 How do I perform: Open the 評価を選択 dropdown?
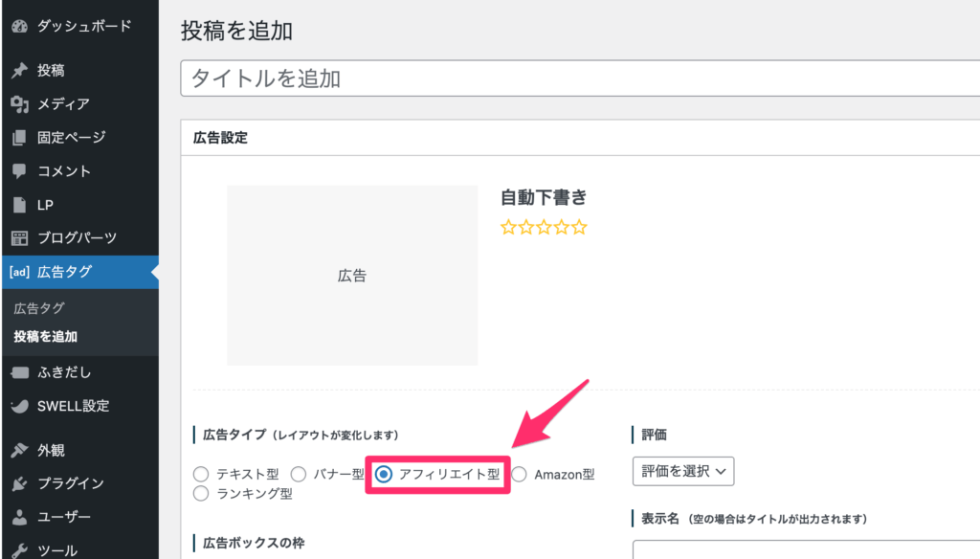tap(682, 471)
